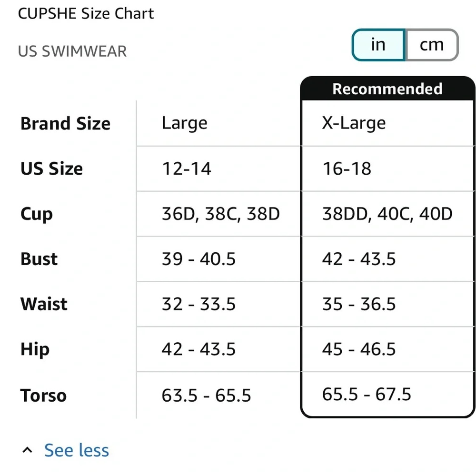
Task: Click the 36D, 38C, 38D cup cell
Action: (218, 214)
